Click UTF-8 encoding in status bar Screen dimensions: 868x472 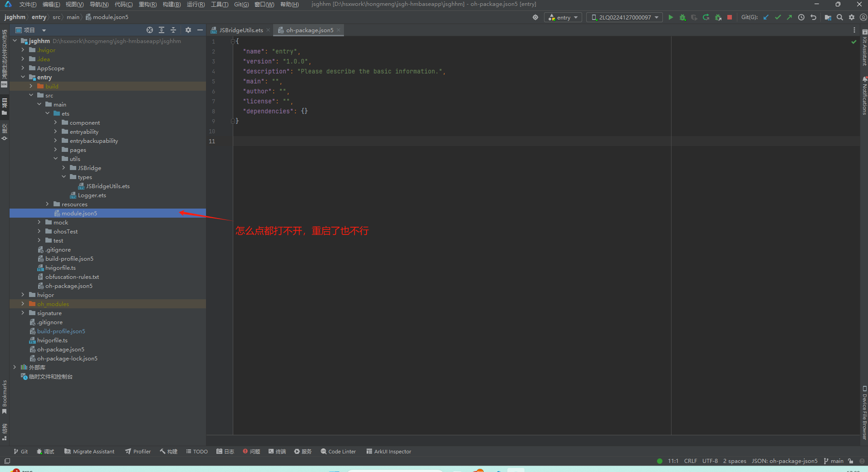click(x=710, y=461)
